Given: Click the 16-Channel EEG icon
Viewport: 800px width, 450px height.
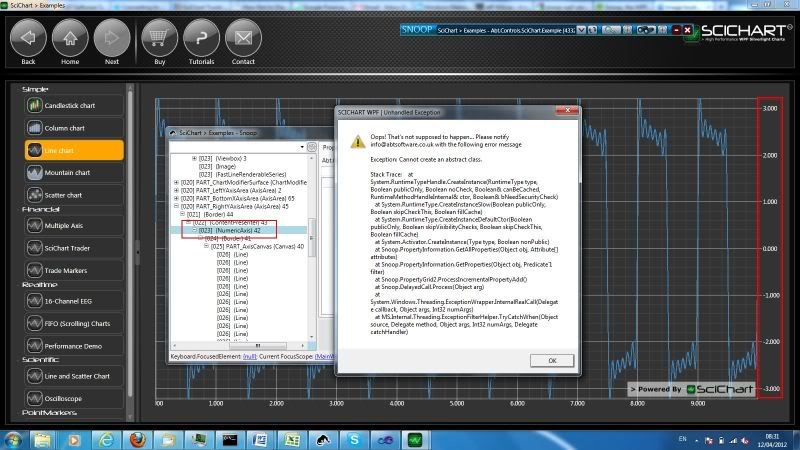Looking at the screenshot, I should coord(35,301).
